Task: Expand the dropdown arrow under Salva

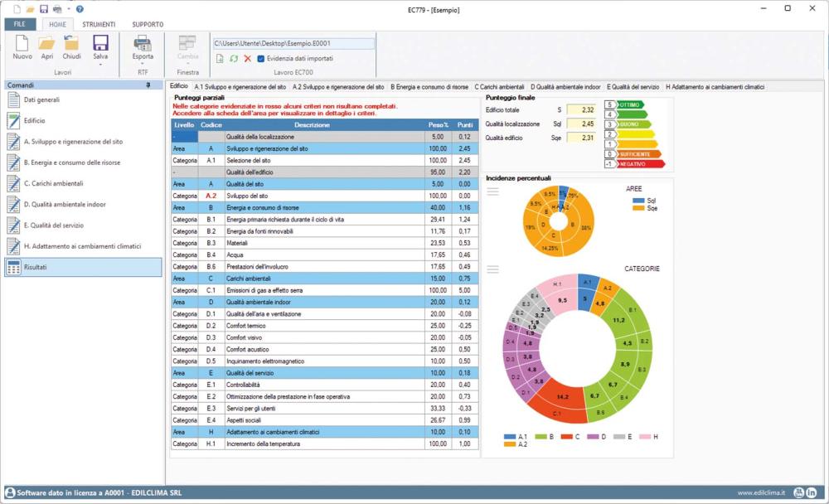Action: (100, 65)
